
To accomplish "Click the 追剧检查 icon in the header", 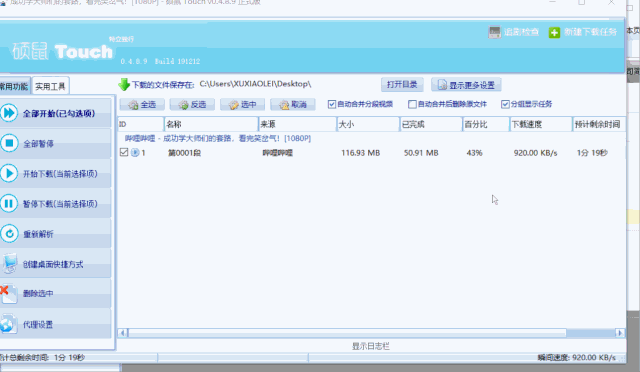I will (x=494, y=32).
